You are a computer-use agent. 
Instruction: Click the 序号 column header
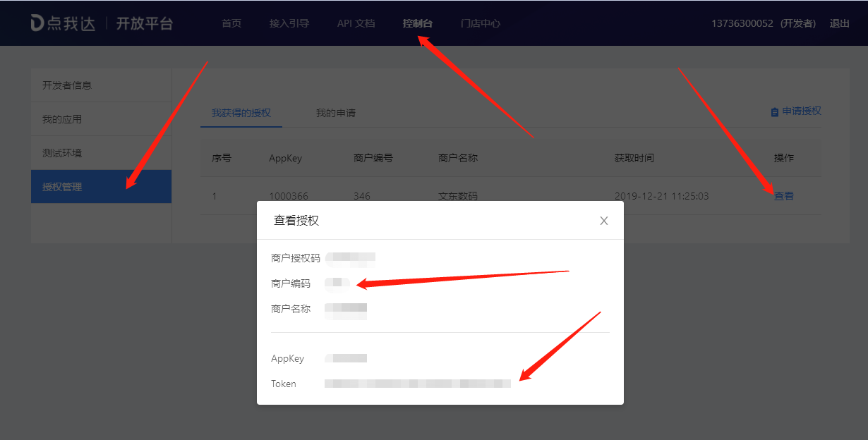(x=222, y=158)
